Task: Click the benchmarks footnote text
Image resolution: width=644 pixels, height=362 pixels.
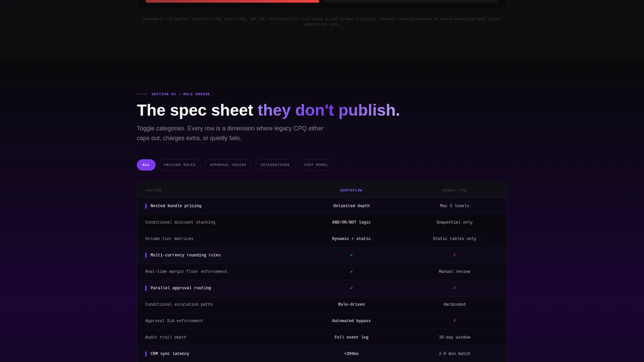Action: 322,22
